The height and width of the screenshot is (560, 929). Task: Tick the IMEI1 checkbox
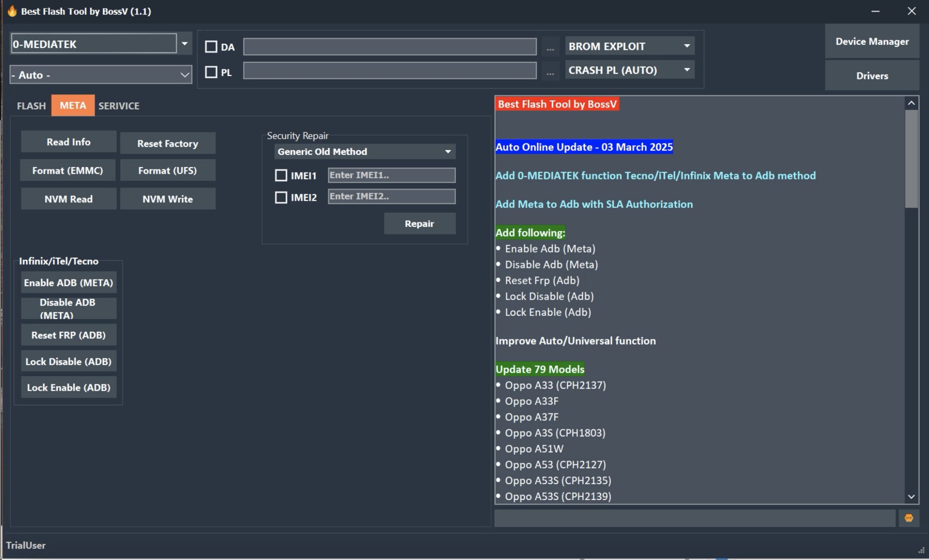281,175
